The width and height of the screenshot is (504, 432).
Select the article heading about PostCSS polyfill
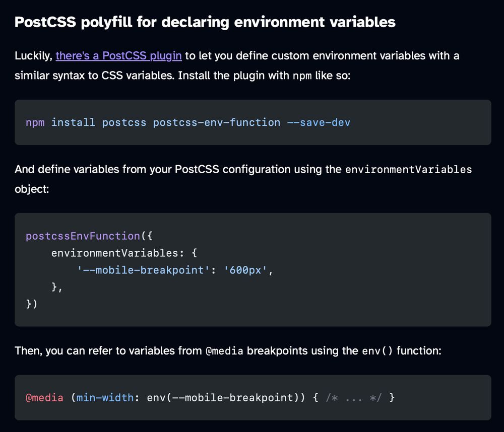coord(205,22)
